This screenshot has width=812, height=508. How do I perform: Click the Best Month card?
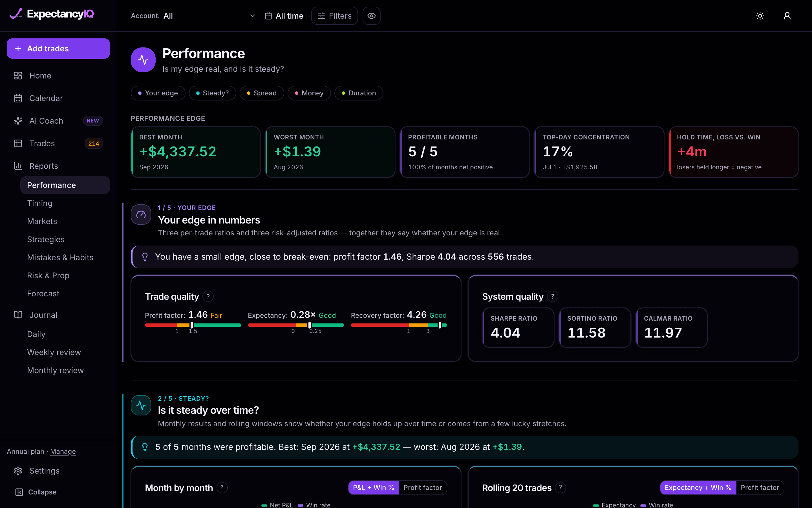tap(196, 152)
